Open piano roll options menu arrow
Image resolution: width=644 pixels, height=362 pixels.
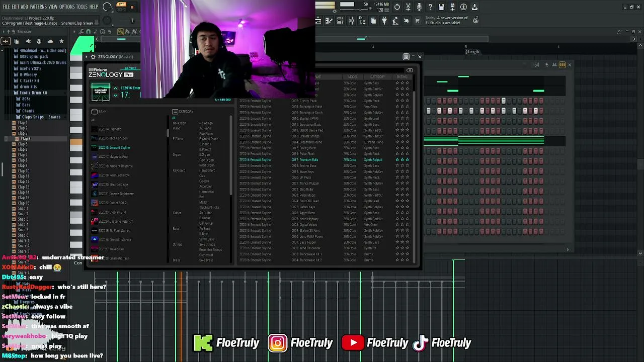(x=74, y=32)
